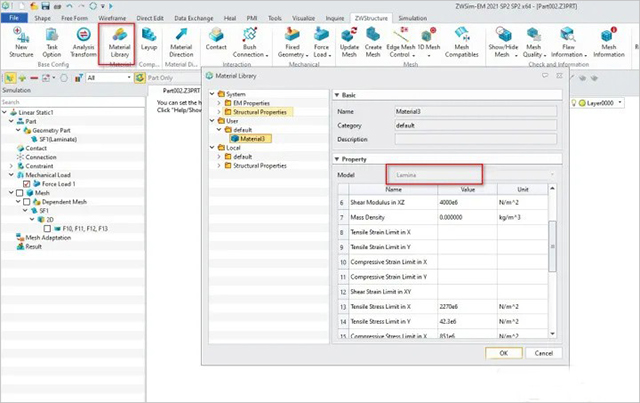
Task: Open the Material Direction tool
Action: pos(182,40)
